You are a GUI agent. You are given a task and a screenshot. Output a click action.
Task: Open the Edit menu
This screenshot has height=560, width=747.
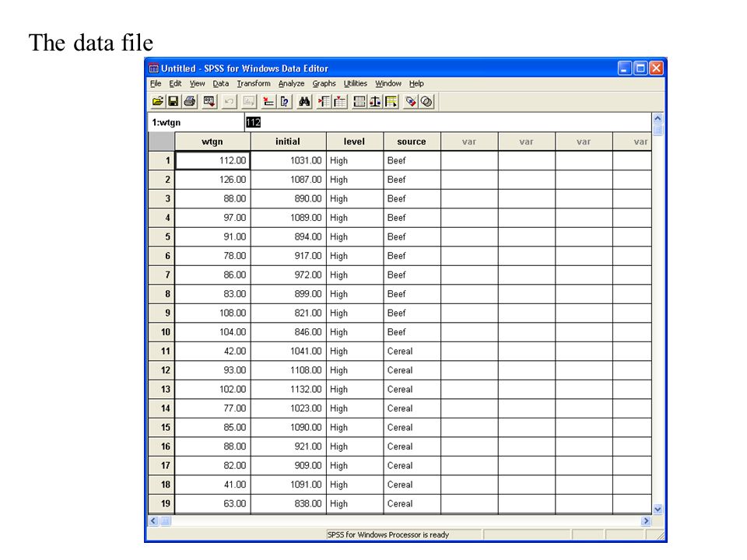175,84
